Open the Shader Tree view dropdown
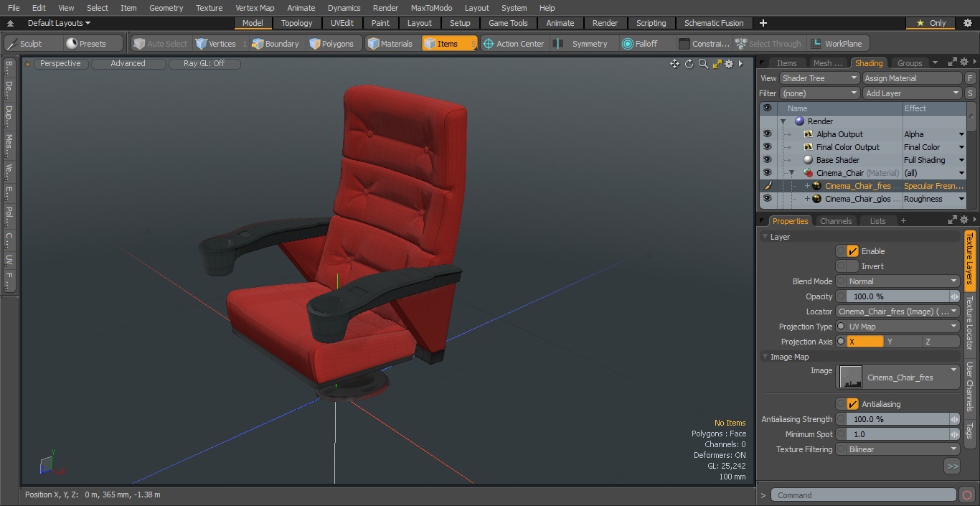The width and height of the screenshot is (980, 506). coord(819,78)
